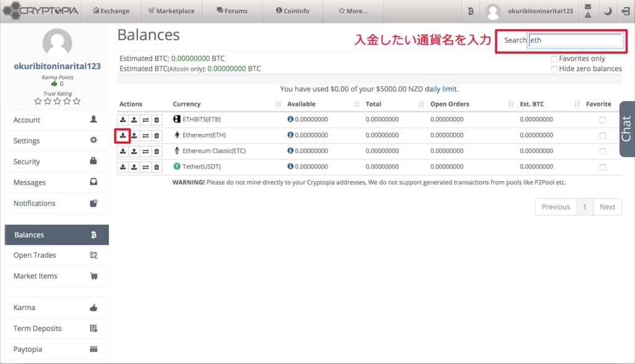Click the transfer icon for Tether(USDT)
Viewport: 635px width, 364px height.
click(x=145, y=167)
